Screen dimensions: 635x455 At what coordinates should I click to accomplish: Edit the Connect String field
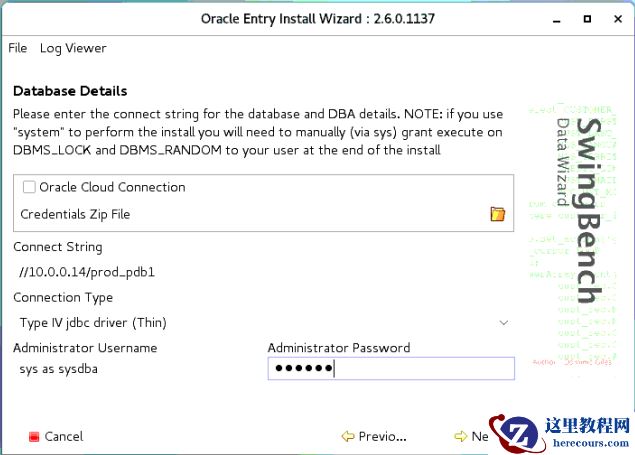263,272
